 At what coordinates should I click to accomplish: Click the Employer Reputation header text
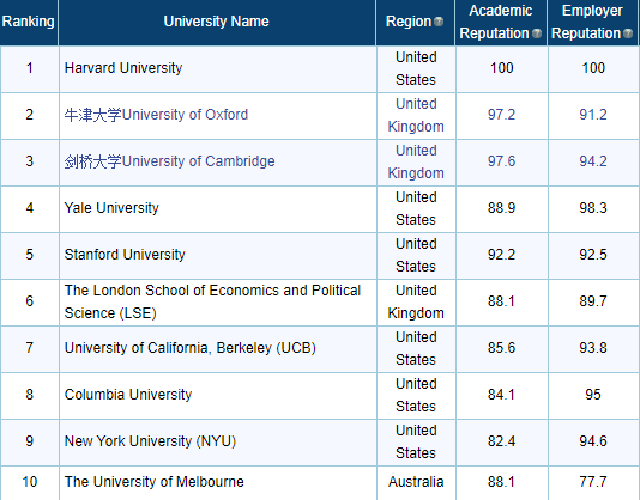pyautogui.click(x=592, y=22)
